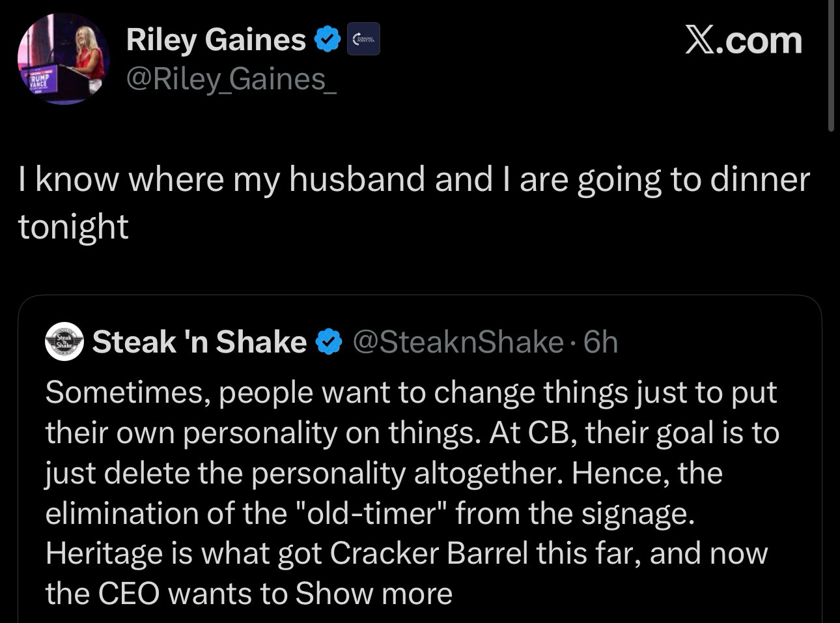Open the Turning Point affiliation badge
This screenshot has width=840, height=623.
point(363,40)
